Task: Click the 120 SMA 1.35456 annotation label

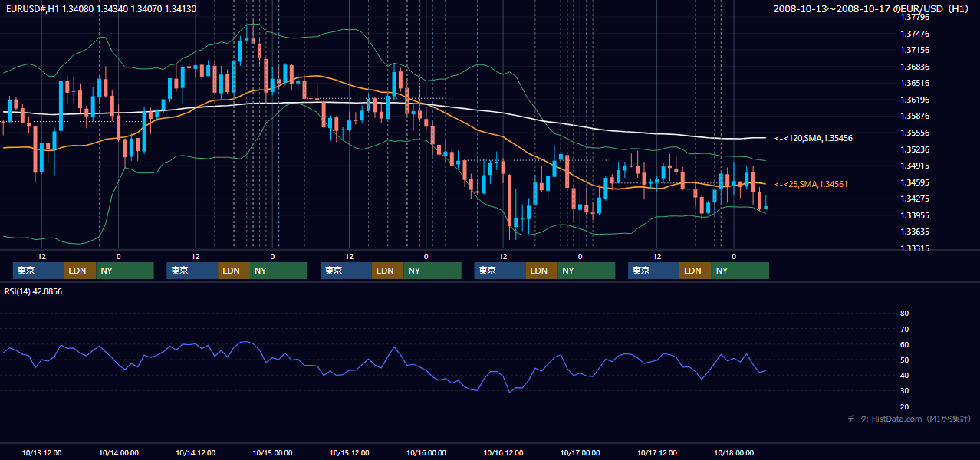Action: [814, 138]
